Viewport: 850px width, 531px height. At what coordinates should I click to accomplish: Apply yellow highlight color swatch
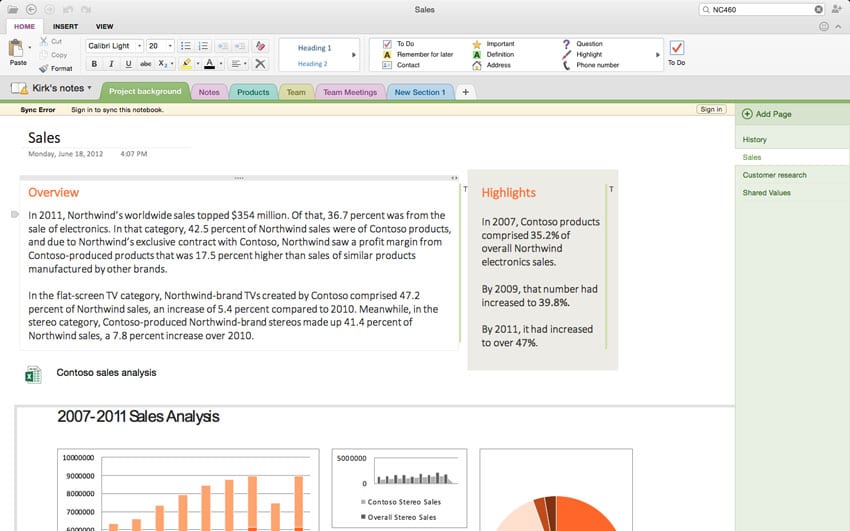186,64
